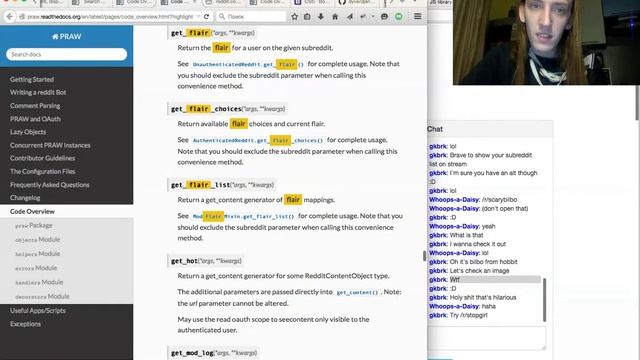Image resolution: width=640 pixels, height=360 pixels.
Task: Open decorators Module subsection
Action: click(x=42, y=296)
